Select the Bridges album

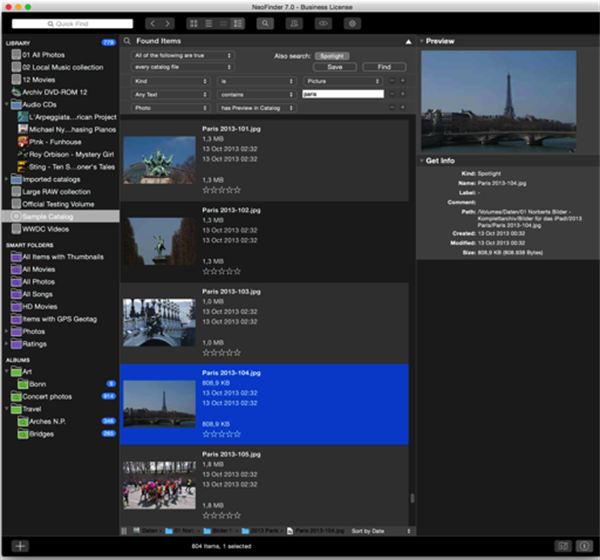pos(41,434)
